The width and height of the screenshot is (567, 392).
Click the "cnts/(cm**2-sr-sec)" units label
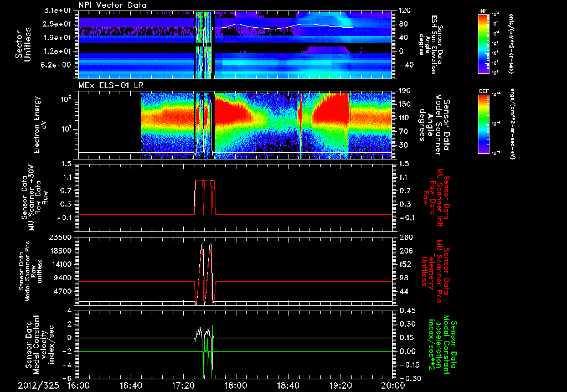[511, 43]
